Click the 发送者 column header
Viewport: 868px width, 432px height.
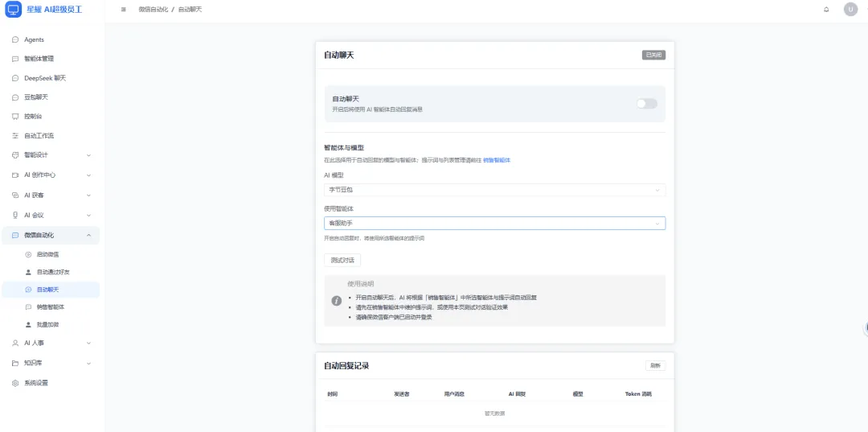(x=402, y=394)
